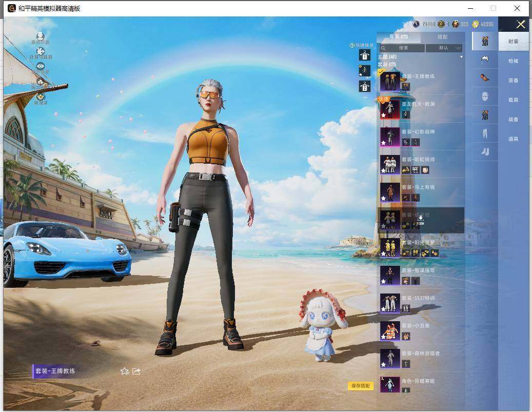Expand the small arrow below hanger slot 2
The image size is (532, 412).
(365, 97)
